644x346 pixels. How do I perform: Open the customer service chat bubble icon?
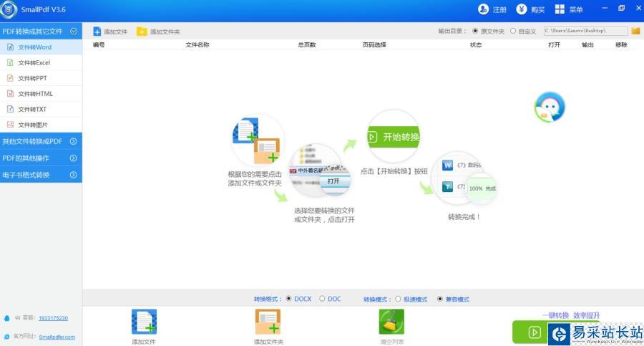(550, 107)
